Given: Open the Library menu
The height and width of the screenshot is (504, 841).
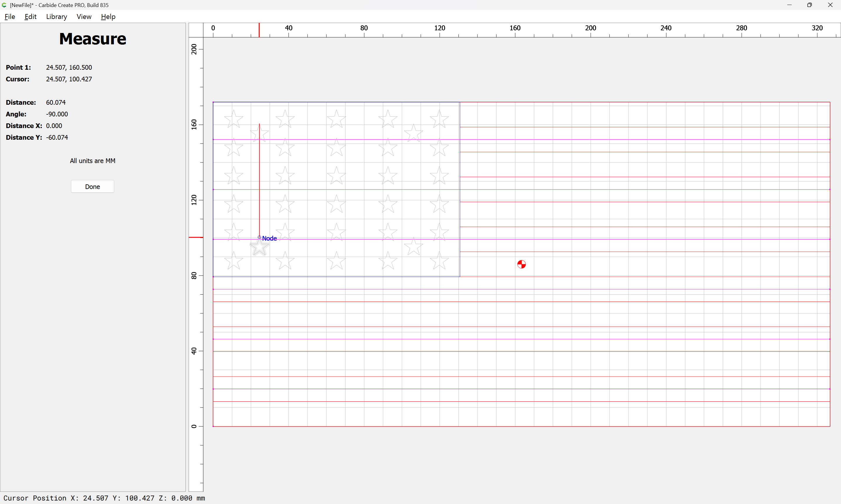Looking at the screenshot, I should click(56, 17).
